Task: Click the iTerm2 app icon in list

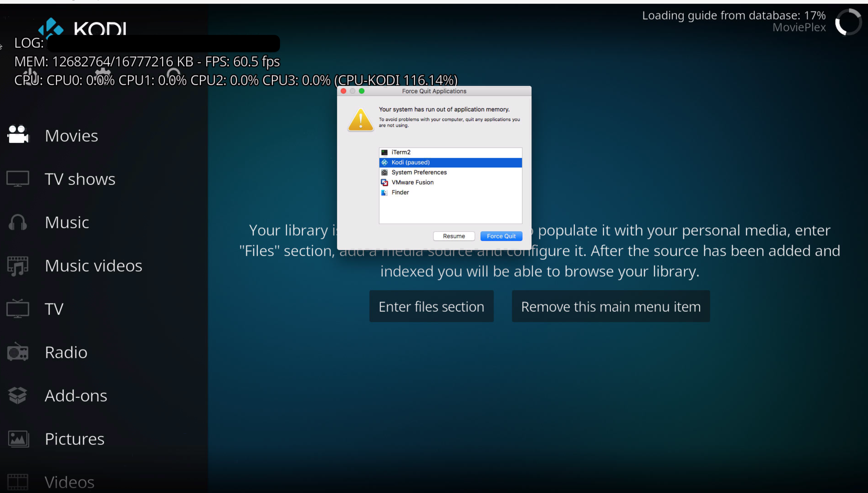Action: click(384, 152)
